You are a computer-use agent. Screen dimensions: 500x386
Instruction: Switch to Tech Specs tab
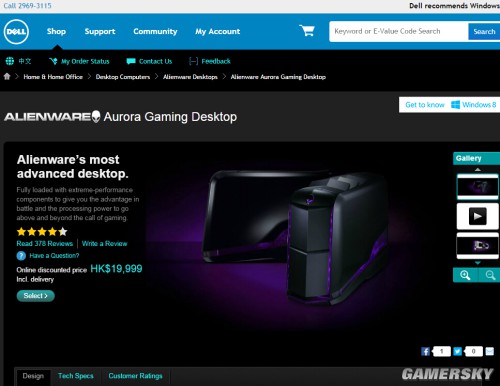click(76, 376)
